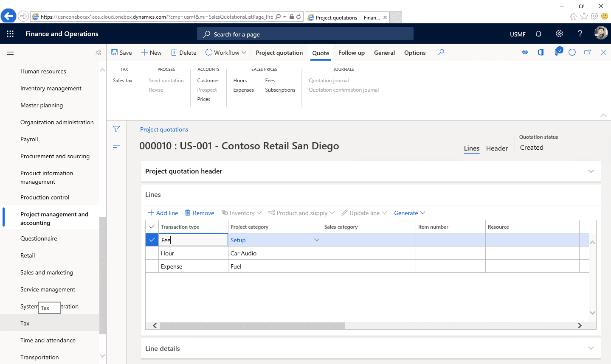Remove the selected quotation line

coord(200,213)
